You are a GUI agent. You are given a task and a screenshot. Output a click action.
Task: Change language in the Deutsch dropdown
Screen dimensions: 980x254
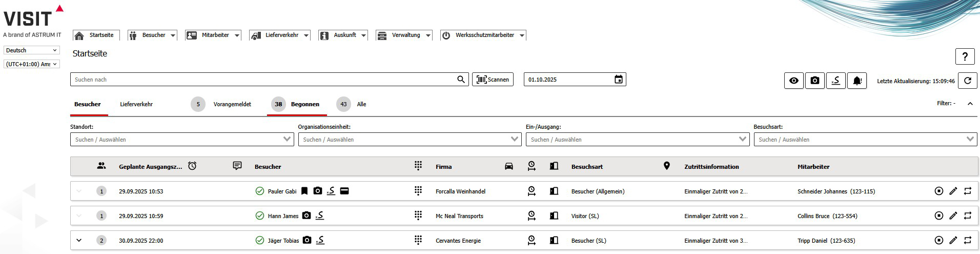point(32,50)
